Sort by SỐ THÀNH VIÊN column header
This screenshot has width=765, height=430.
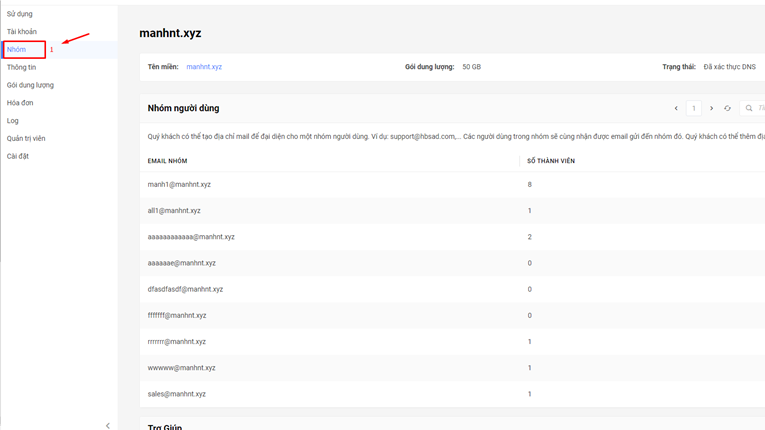coord(551,161)
